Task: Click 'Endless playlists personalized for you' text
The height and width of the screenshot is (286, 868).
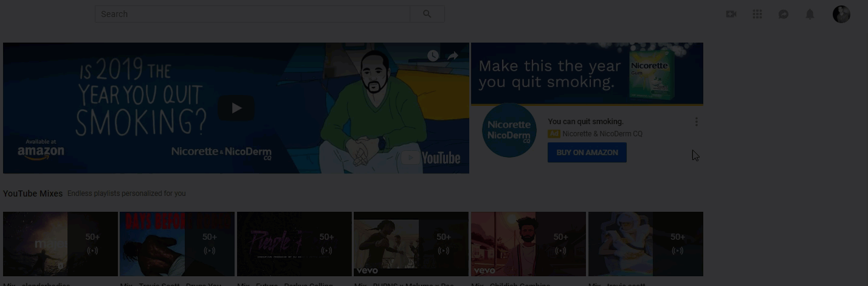Action: point(126,194)
